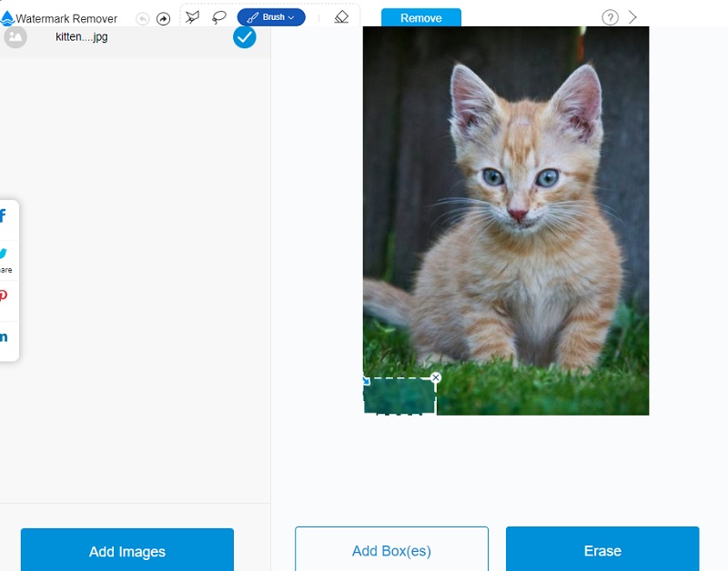Select the Eraser tool

click(341, 17)
